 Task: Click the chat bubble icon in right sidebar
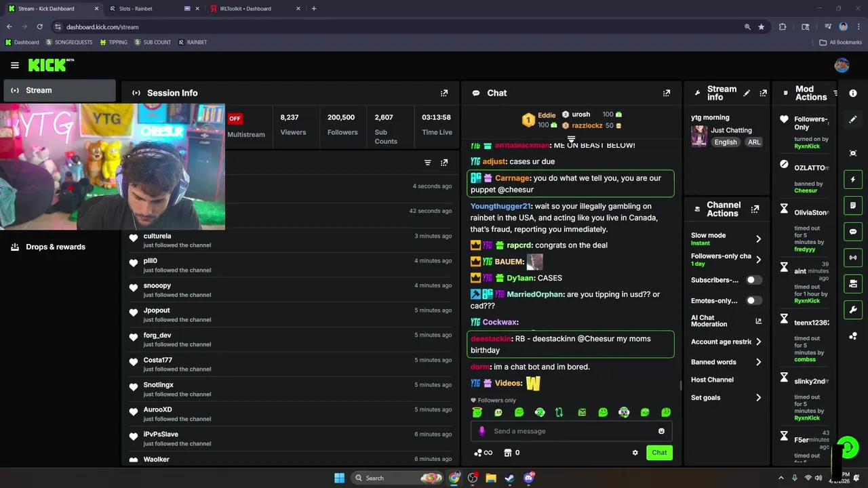(x=853, y=231)
